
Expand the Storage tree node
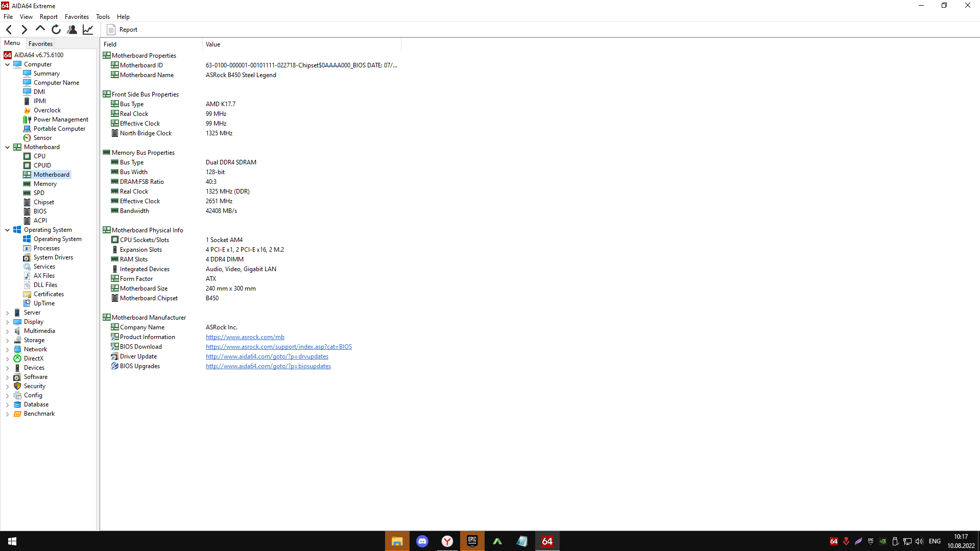(x=8, y=340)
